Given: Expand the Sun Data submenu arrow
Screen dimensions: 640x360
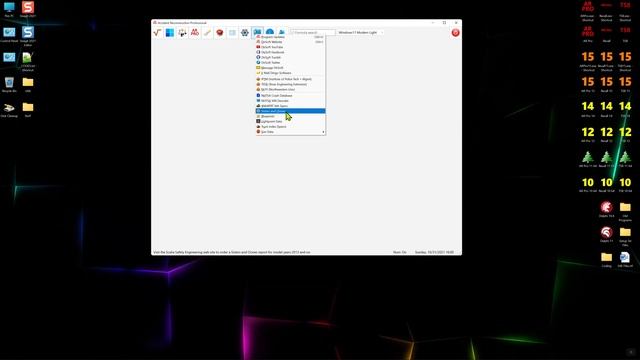Looking at the screenshot, I should click(323, 132).
